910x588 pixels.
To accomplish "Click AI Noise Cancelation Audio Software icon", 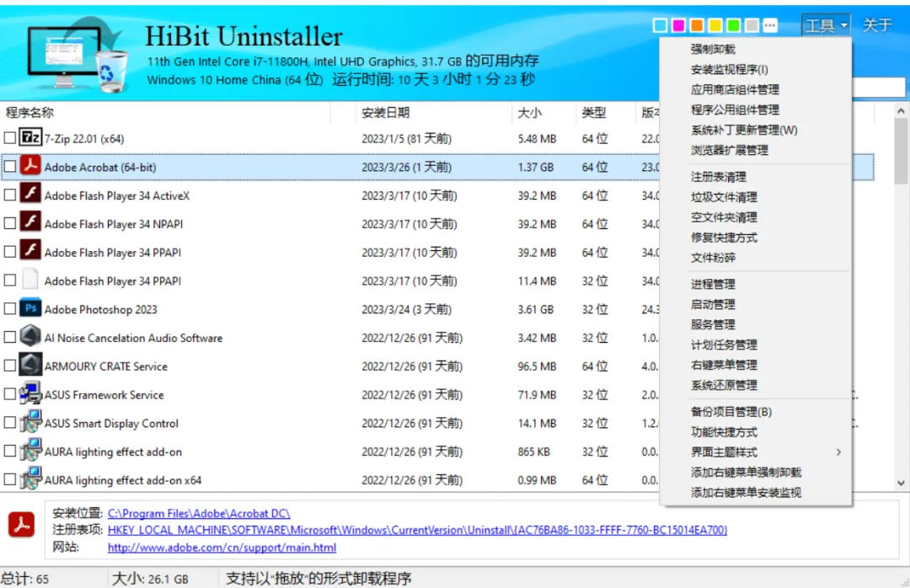I will click(x=30, y=337).
